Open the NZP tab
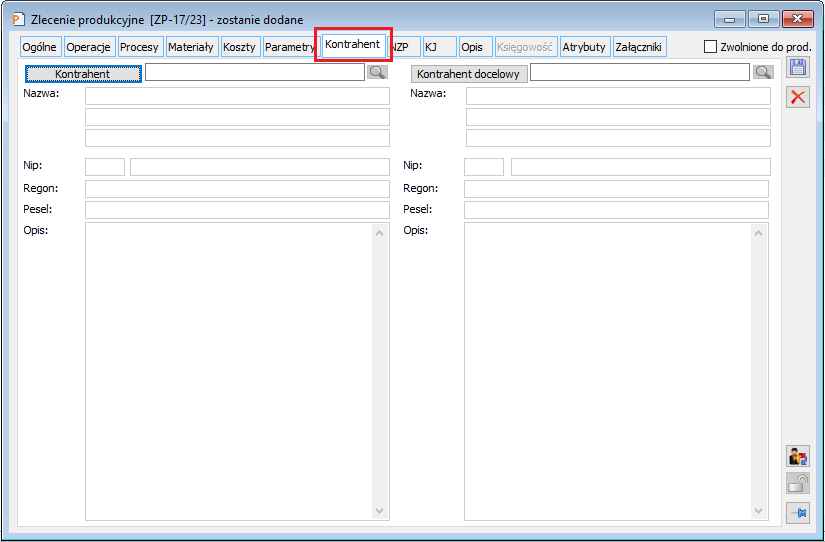The width and height of the screenshot is (825, 542). tap(404, 47)
